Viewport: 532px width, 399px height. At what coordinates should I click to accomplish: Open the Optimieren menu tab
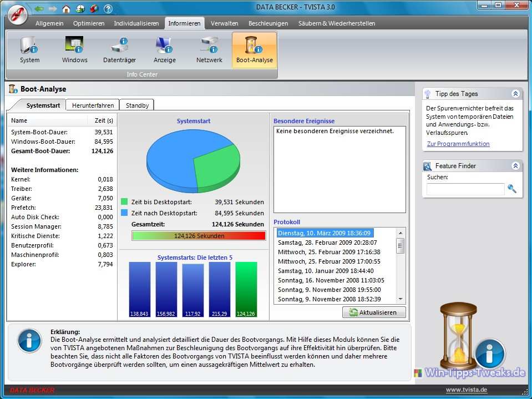(x=89, y=23)
